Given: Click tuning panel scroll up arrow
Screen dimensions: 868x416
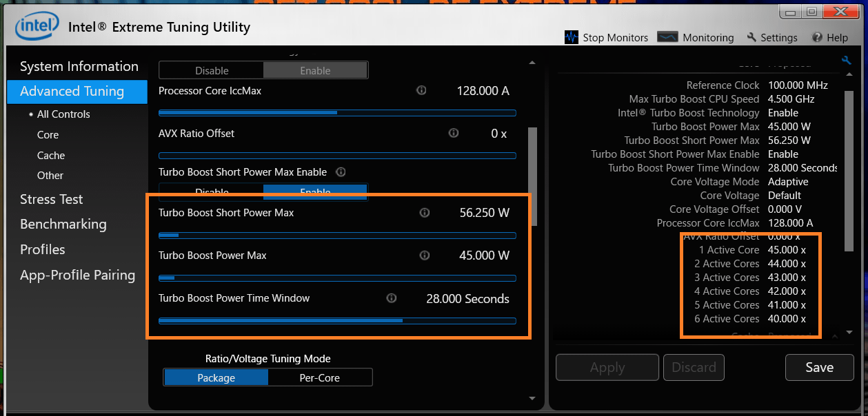Looking at the screenshot, I should tap(532, 63).
